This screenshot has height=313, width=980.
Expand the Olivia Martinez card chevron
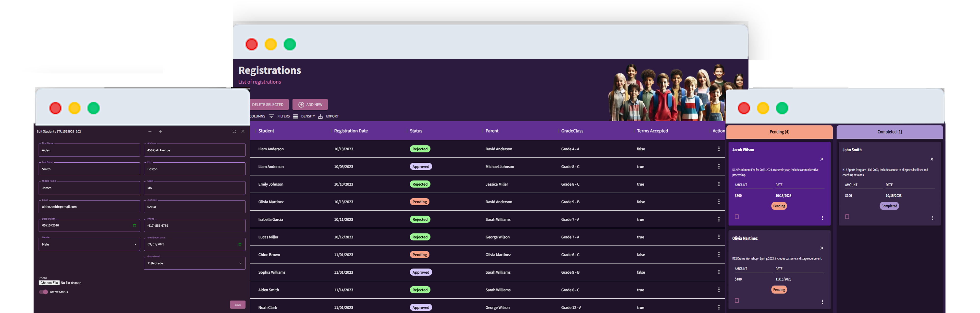coord(822,248)
